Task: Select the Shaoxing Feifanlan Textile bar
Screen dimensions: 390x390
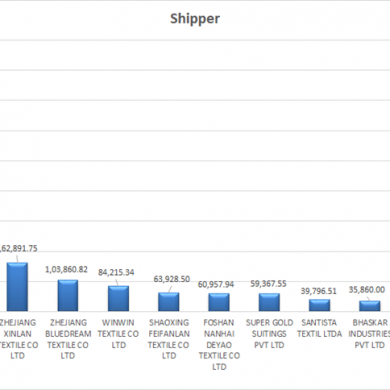Action: coord(169,302)
